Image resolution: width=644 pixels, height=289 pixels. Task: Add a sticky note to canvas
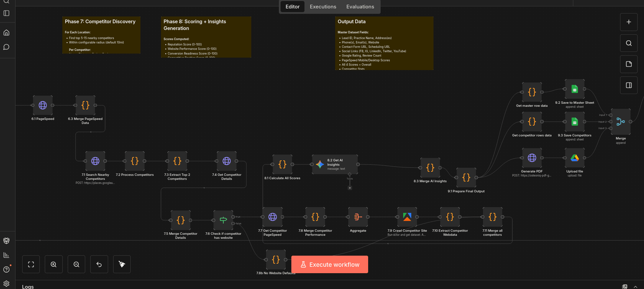point(629,64)
